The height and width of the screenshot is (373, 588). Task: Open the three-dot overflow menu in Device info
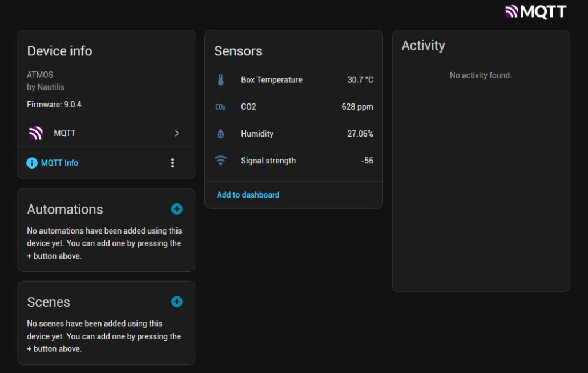point(172,163)
